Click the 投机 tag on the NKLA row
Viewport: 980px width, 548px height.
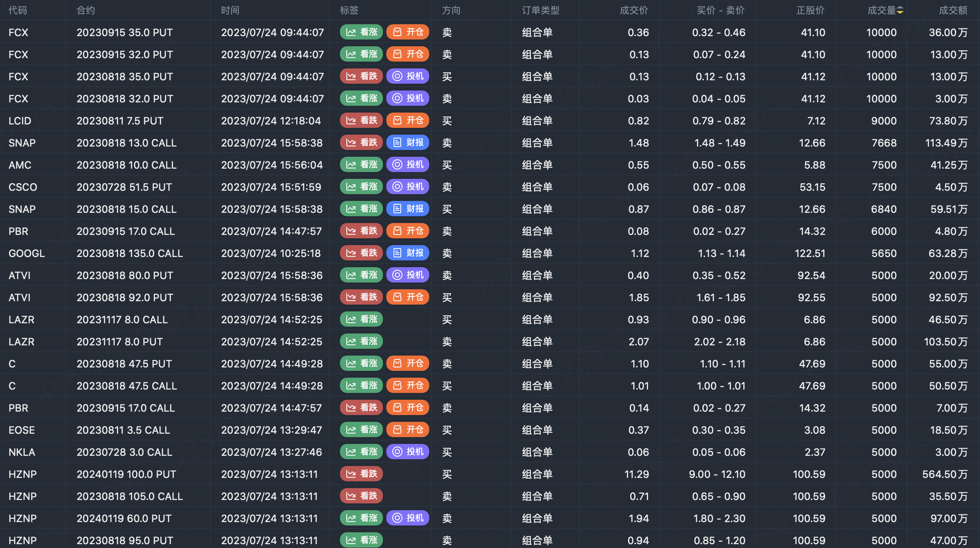coord(408,452)
